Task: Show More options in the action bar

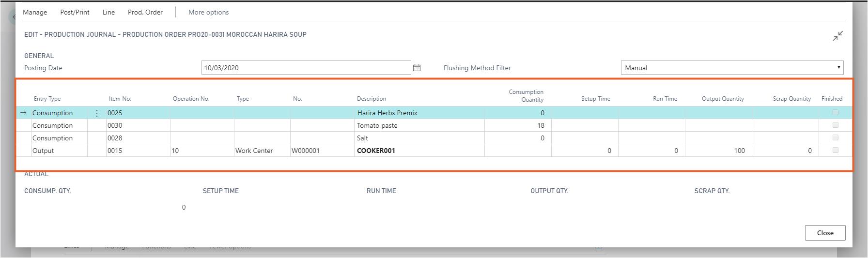Action: (x=208, y=12)
